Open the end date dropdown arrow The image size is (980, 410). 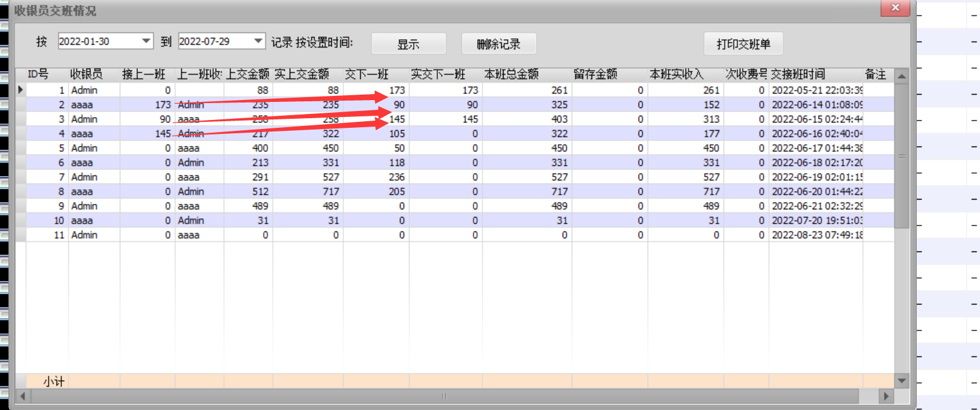258,41
